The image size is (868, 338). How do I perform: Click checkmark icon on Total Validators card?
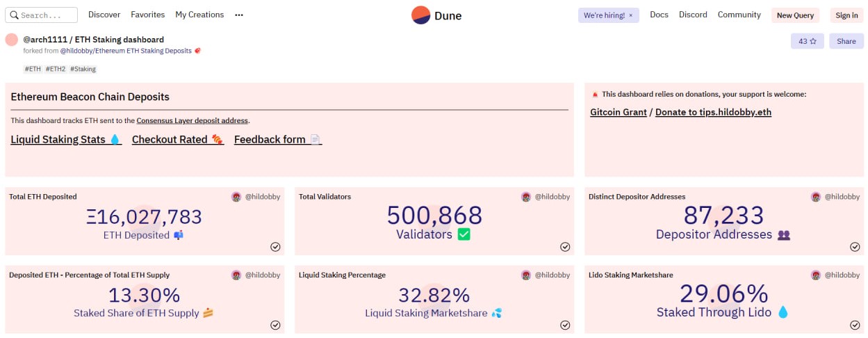(x=565, y=247)
